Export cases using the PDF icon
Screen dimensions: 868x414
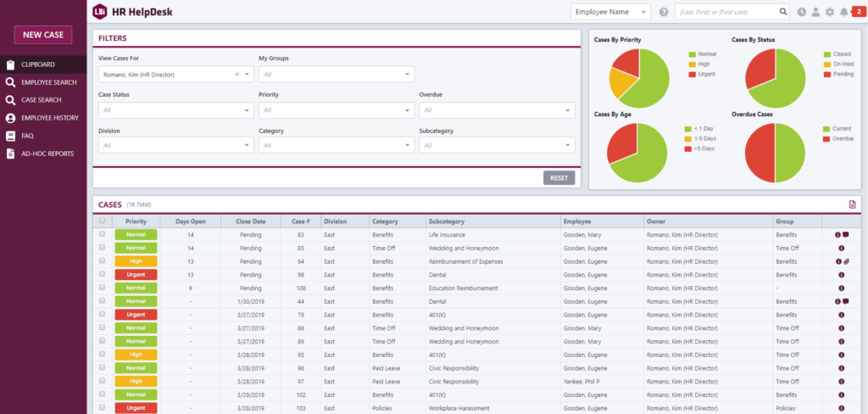click(x=852, y=204)
